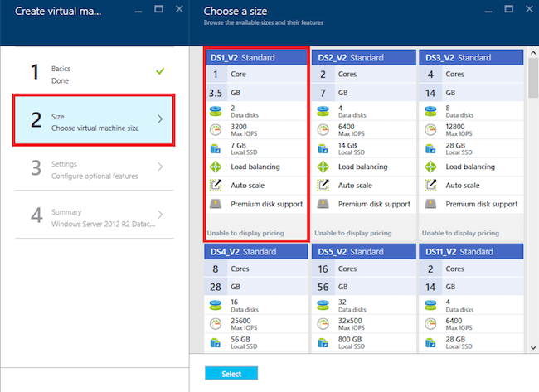Click the Premium disk support icon in DS3_V2 card
The height and width of the screenshot is (392, 539).
point(430,204)
